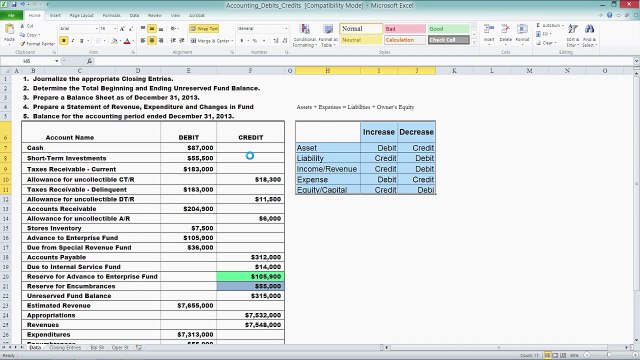Apply the Neutral cell style
This screenshot has width=640, height=360.
[361, 40]
